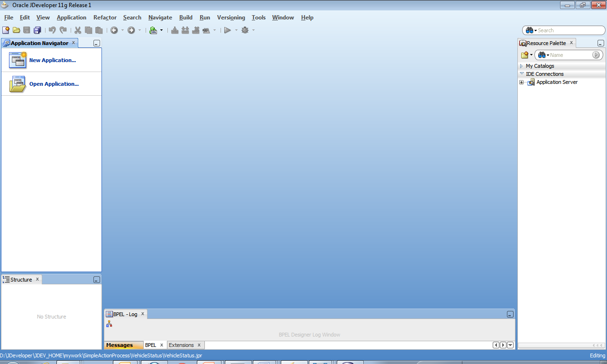Open the log tab list dropdown
This screenshot has height=364, width=607.
pos(510,345)
